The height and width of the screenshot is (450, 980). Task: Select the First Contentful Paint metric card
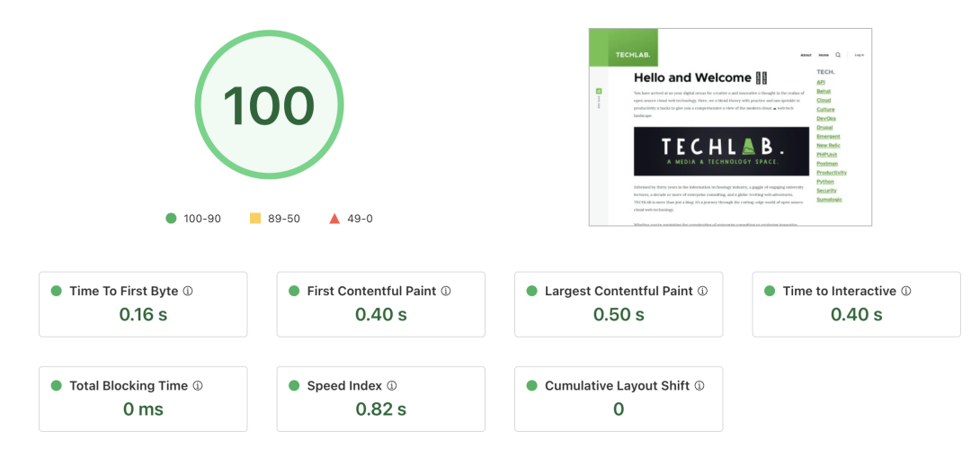coord(381,304)
